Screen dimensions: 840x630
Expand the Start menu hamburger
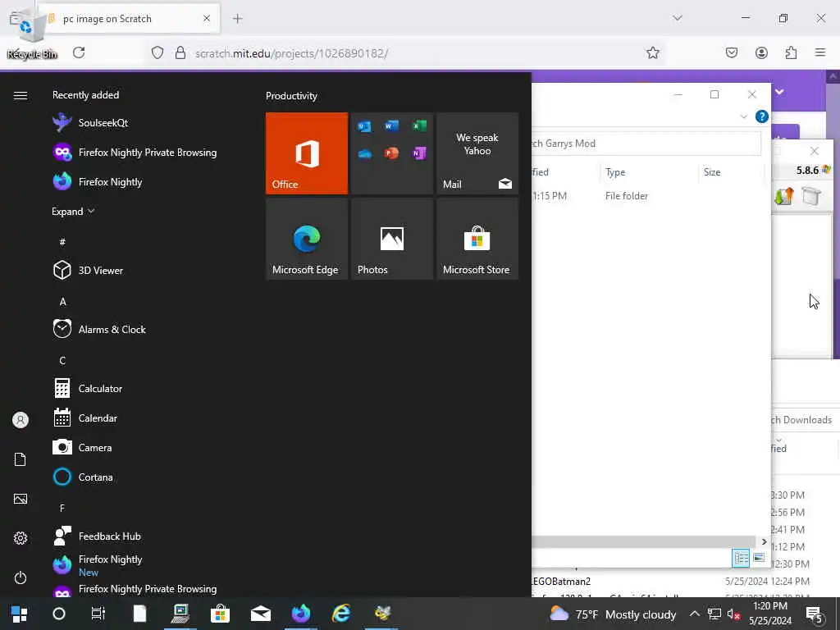(21, 95)
